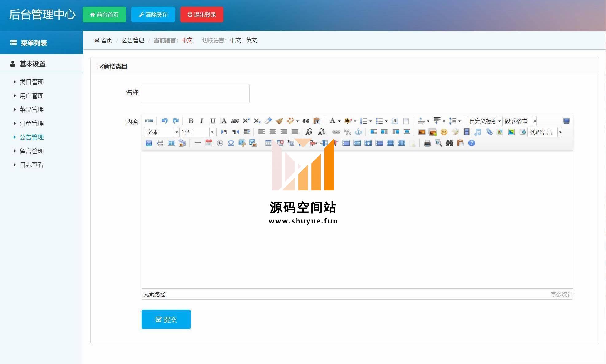
Task: Click the align center icon
Action: coord(273,132)
